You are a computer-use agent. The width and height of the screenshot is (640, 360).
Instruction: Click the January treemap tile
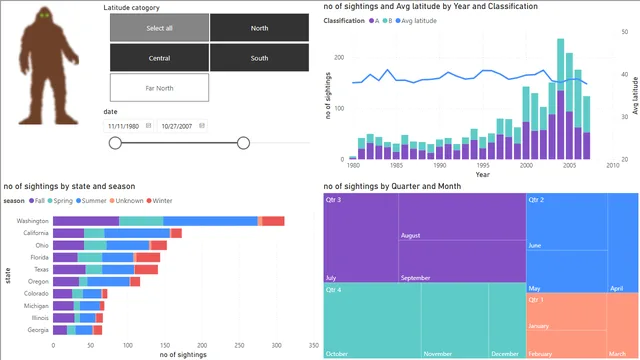click(567, 312)
